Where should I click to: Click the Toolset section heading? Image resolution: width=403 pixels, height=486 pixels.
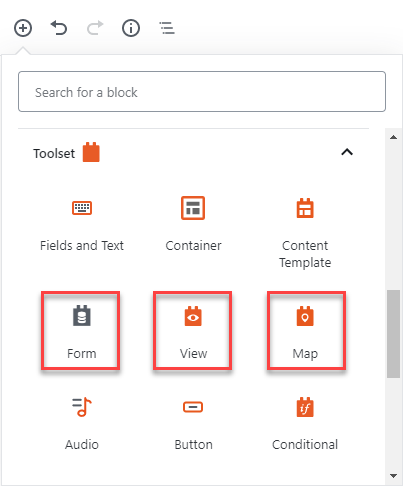tap(54, 154)
